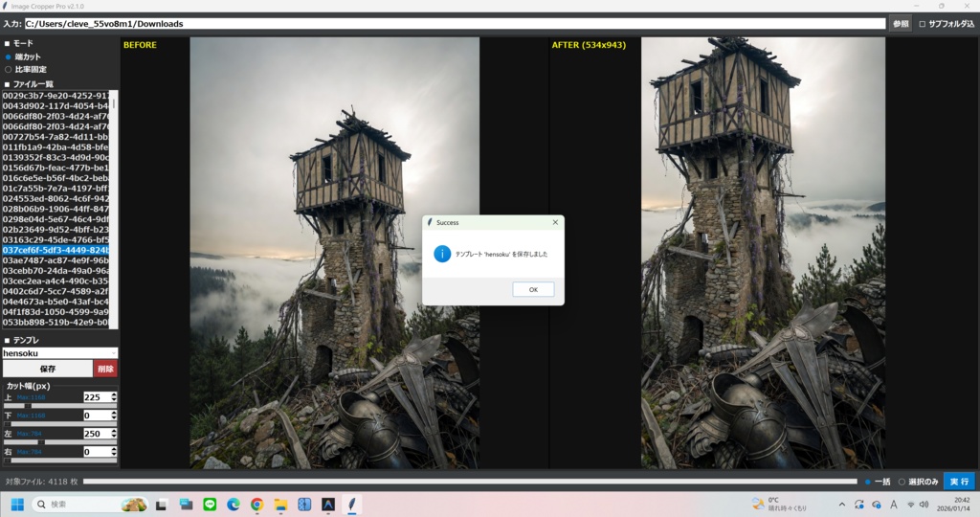Image resolution: width=980 pixels, height=517 pixels.
Task: Select file 028b06b9-1906-44ff in list
Action: 56,209
